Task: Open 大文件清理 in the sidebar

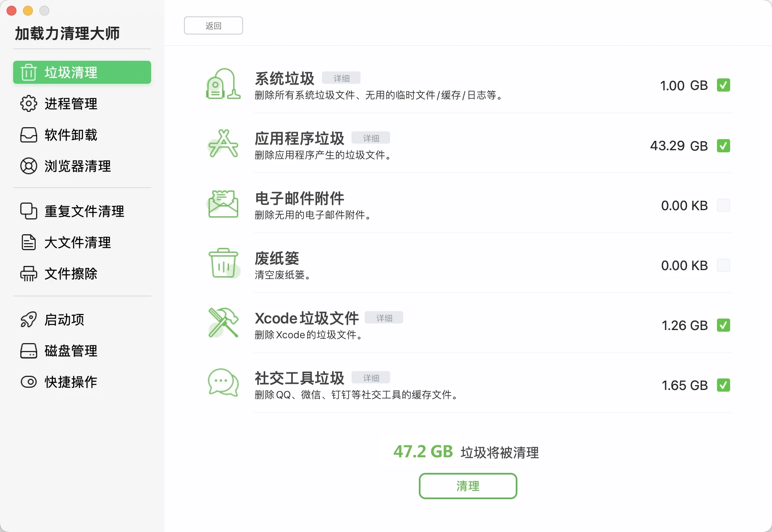Action: 82,242
